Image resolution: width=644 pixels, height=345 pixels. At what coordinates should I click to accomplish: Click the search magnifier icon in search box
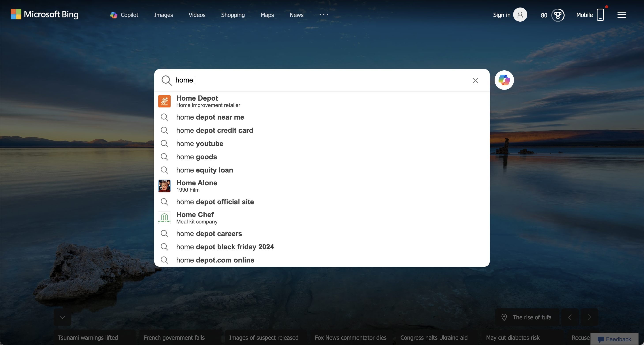tap(166, 81)
